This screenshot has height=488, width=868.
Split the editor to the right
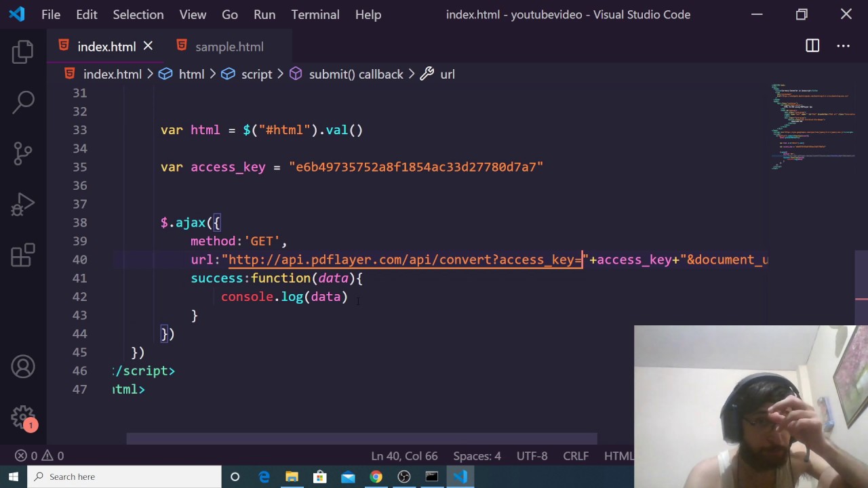[x=812, y=46]
